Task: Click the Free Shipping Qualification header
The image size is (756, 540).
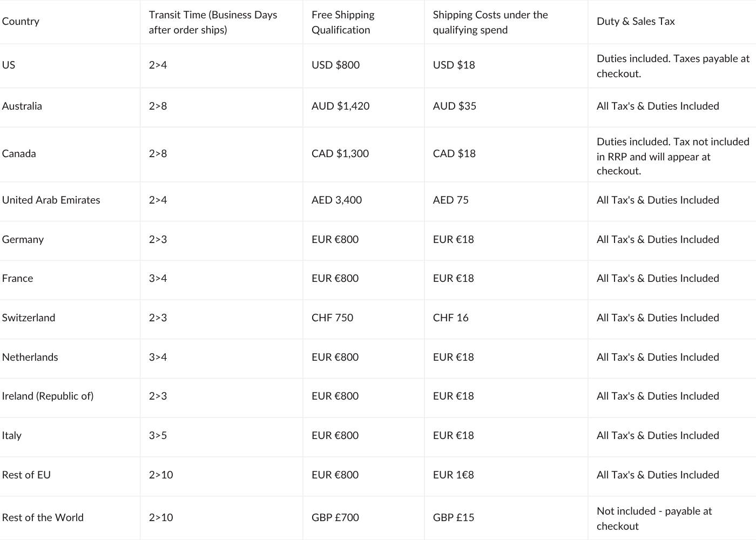Action: (x=343, y=22)
